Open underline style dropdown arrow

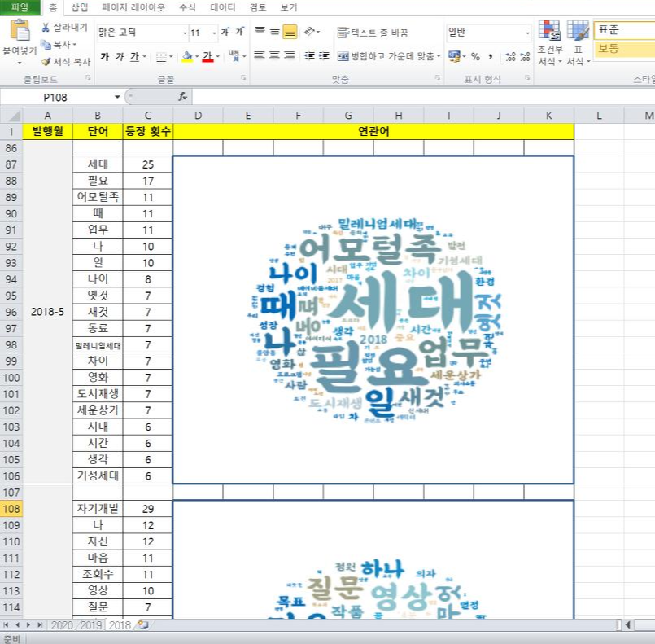145,56
